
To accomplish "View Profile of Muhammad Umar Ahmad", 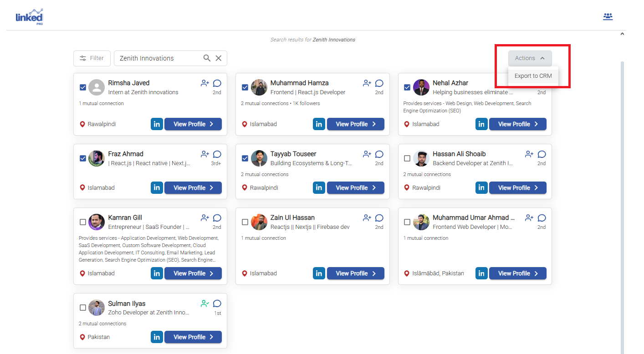I will click(517, 273).
